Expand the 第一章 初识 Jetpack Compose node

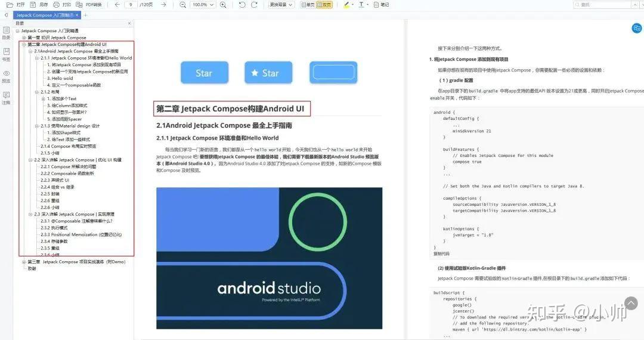tap(24, 38)
